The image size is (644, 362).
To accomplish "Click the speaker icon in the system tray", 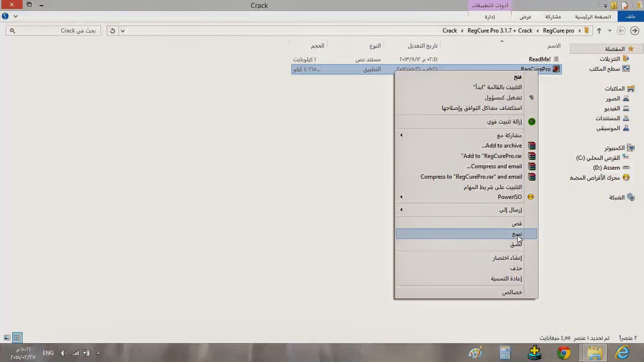I will click(x=64, y=353).
